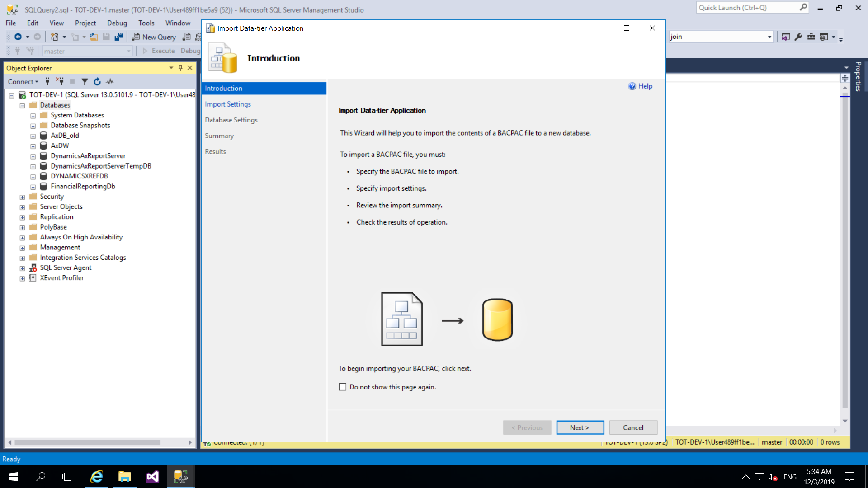Click the Database Engine Query icon
The width and height of the screenshot is (868, 488).
tap(186, 37)
